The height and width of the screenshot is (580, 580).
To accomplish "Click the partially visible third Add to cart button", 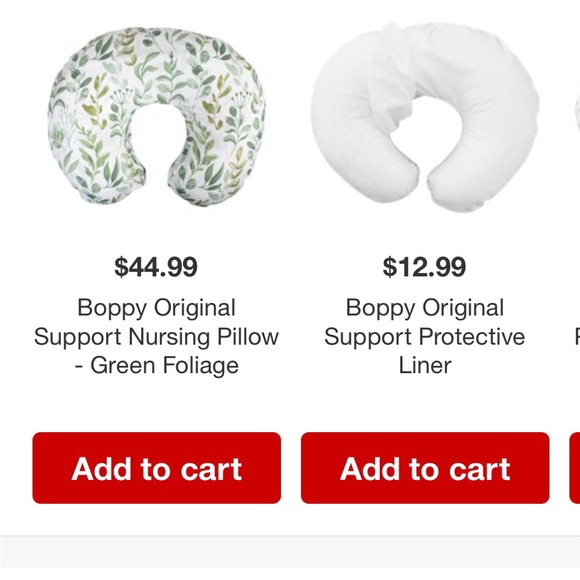I will click(x=575, y=468).
